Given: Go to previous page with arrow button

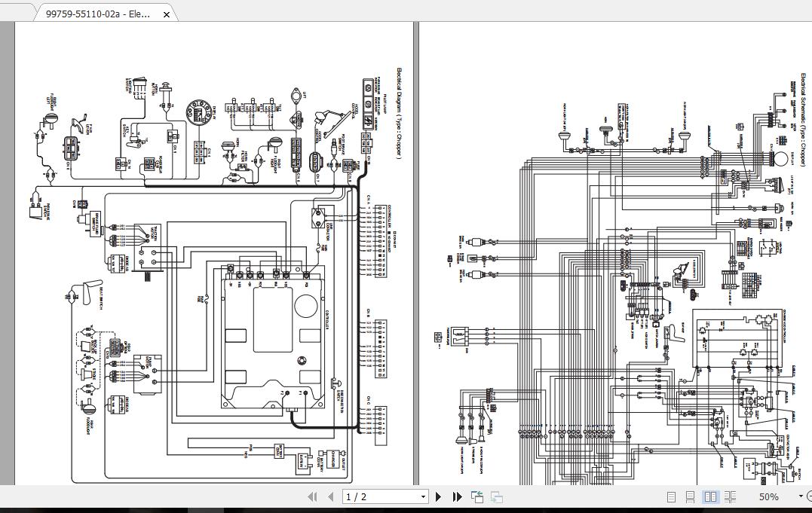Looking at the screenshot, I should [331, 497].
